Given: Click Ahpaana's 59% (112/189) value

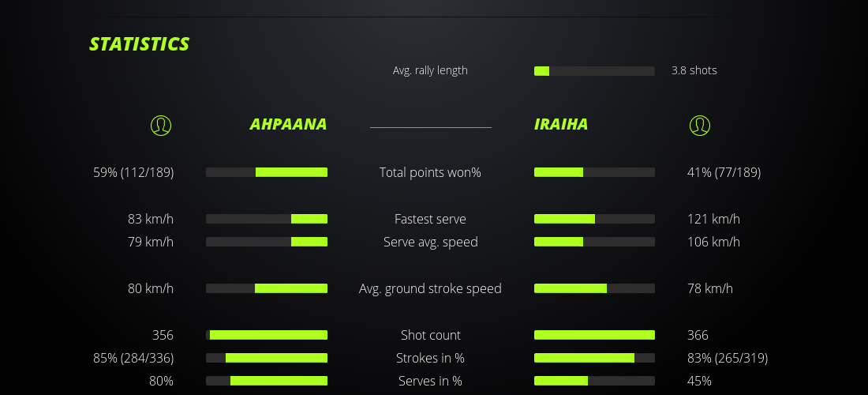Looking at the screenshot, I should pos(133,172).
